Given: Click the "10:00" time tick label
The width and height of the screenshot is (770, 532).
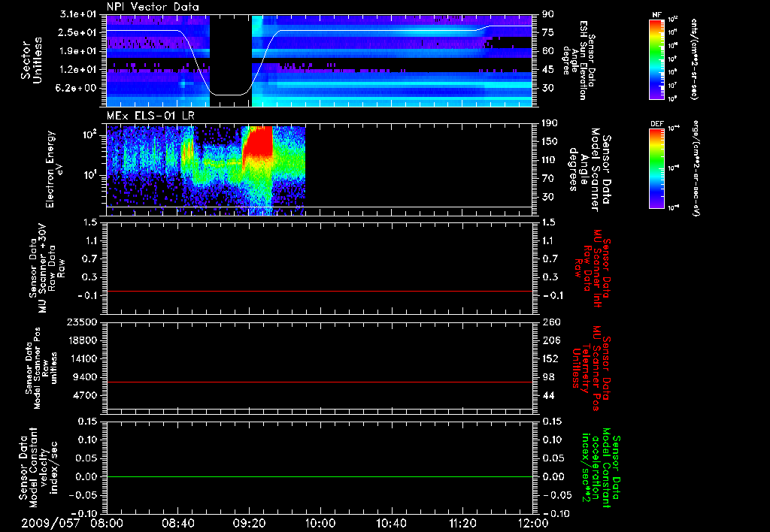Looking at the screenshot, I should pyautogui.click(x=320, y=523).
